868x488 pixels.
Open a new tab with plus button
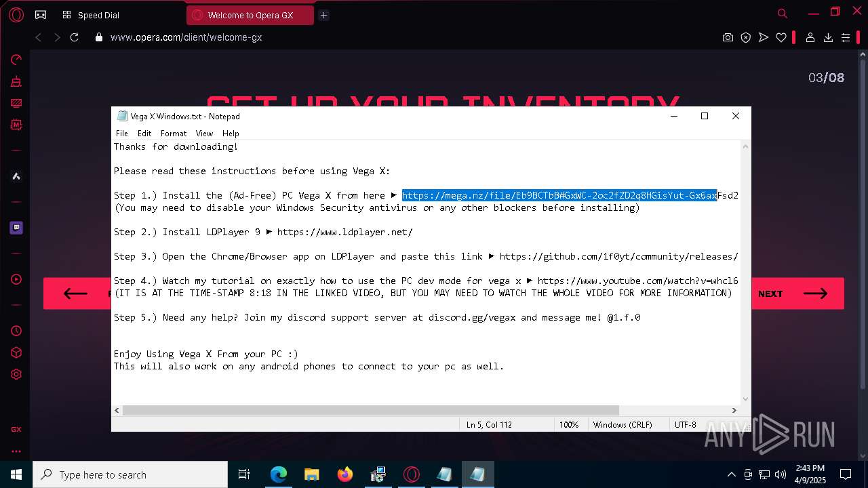pos(323,15)
